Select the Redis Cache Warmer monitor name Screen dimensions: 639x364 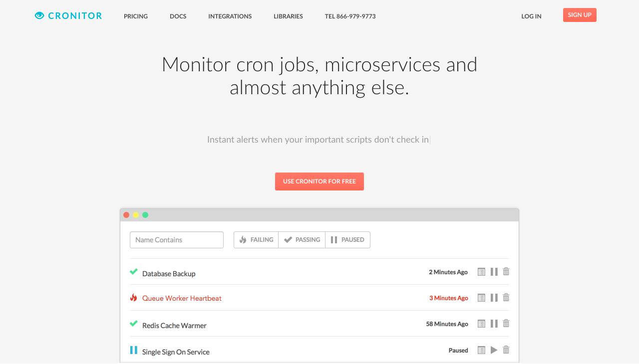point(174,326)
